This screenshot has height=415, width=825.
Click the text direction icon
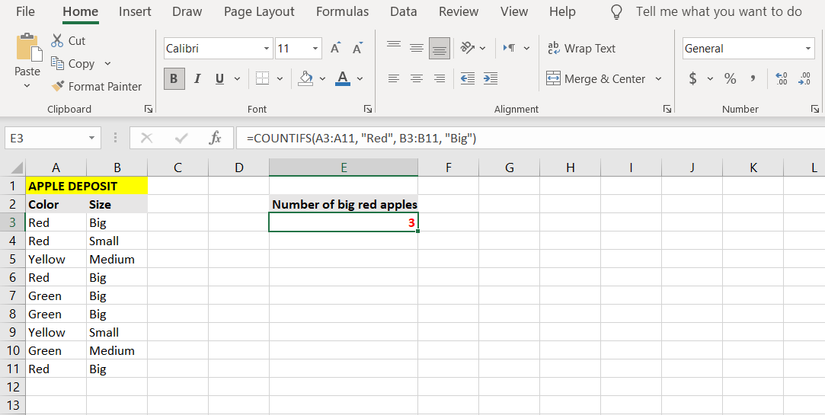pos(509,48)
